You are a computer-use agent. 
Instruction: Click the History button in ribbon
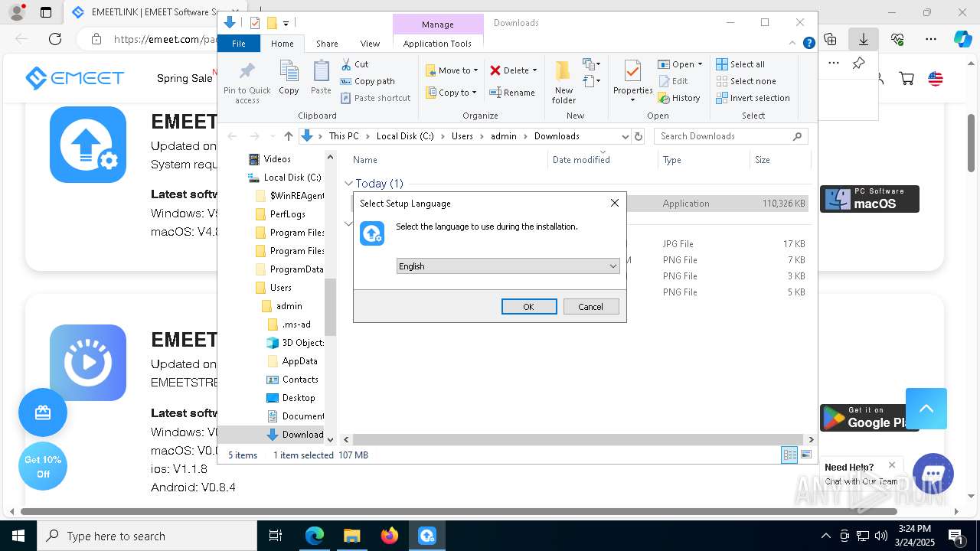point(679,98)
